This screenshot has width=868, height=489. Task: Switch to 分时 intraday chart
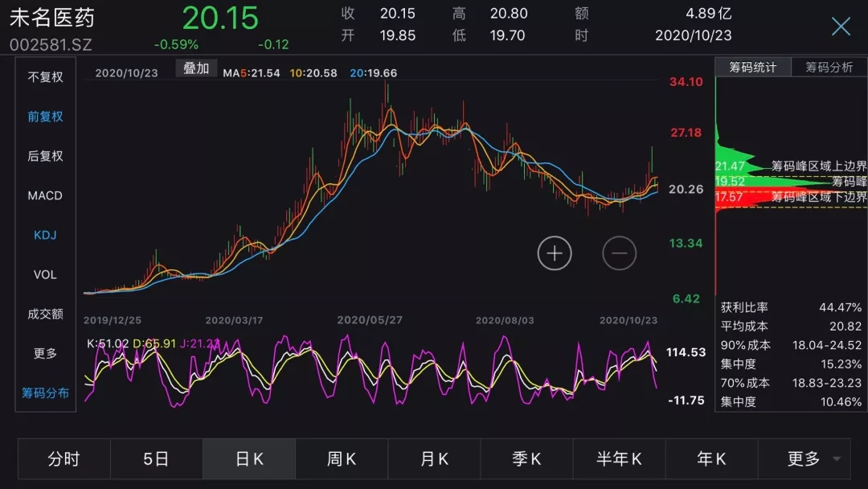(x=64, y=459)
